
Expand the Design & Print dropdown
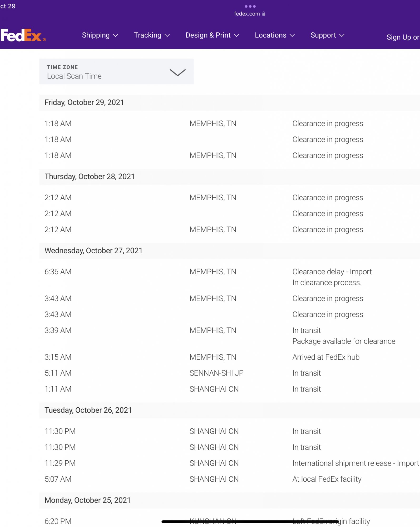pyautogui.click(x=212, y=35)
